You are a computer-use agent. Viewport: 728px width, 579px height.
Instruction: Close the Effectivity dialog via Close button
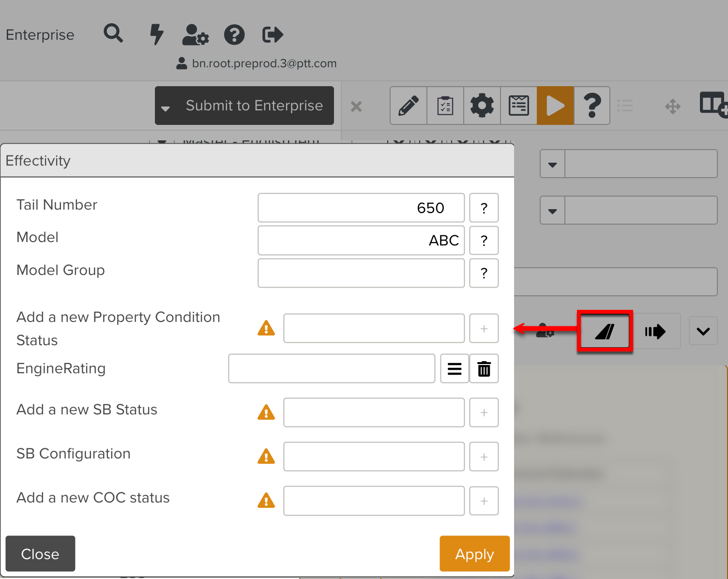(40, 554)
